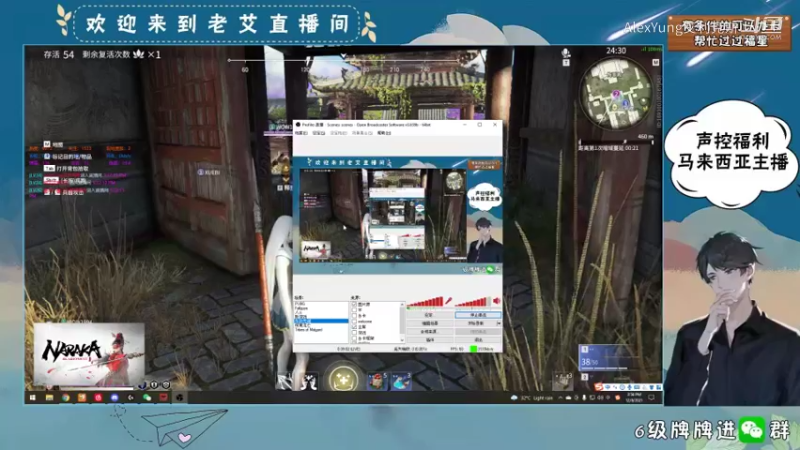800x450 pixels.
Task: Open WeChat green icon on the taskbar
Action: click(x=146, y=397)
